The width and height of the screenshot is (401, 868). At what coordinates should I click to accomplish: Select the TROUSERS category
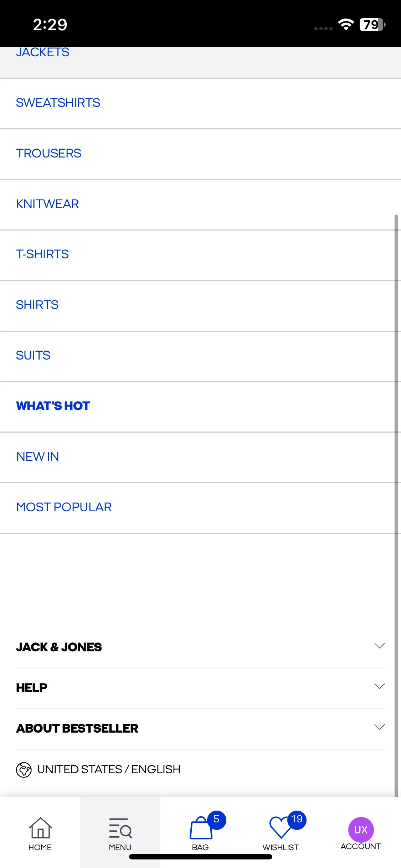coord(200,154)
